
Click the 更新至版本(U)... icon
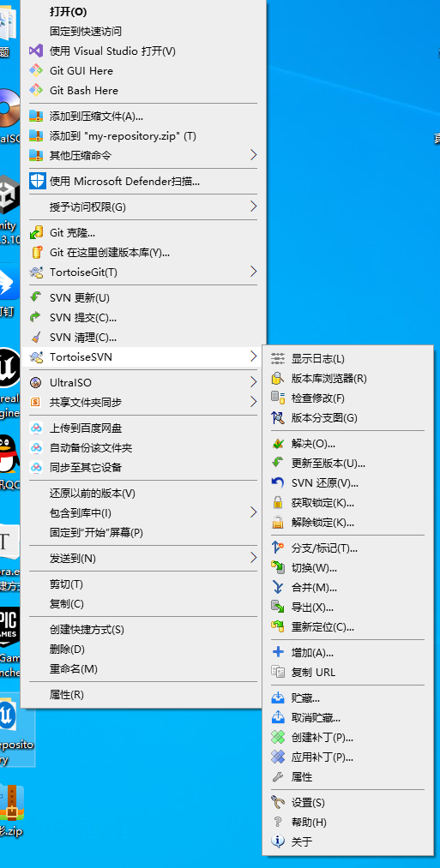click(x=277, y=464)
